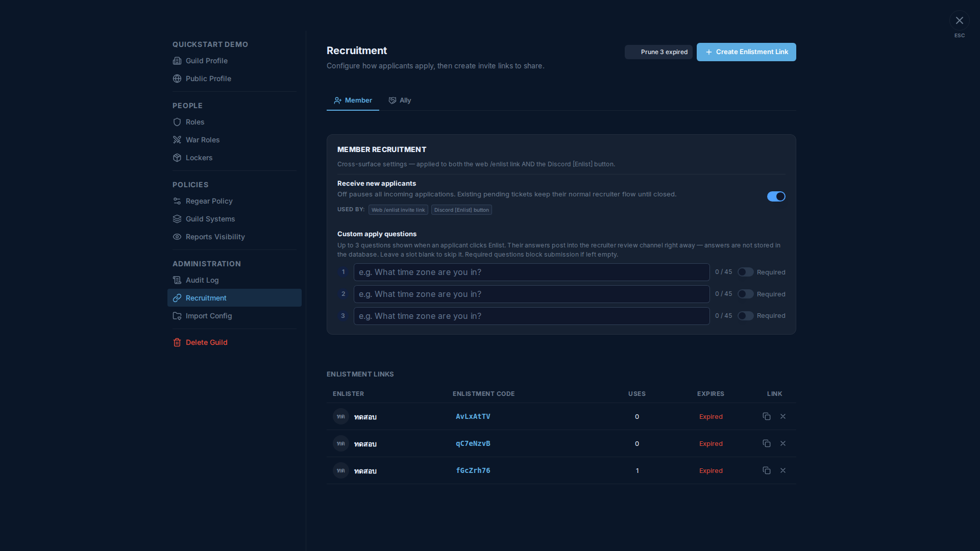Click the USES column header
The image size is (980, 551).
tap(636, 394)
